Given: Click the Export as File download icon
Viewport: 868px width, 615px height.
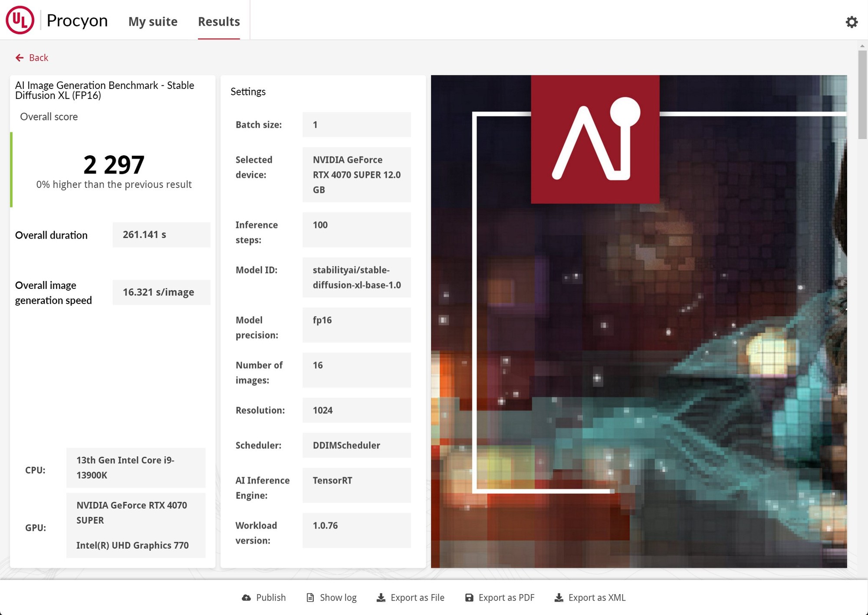Looking at the screenshot, I should (381, 598).
